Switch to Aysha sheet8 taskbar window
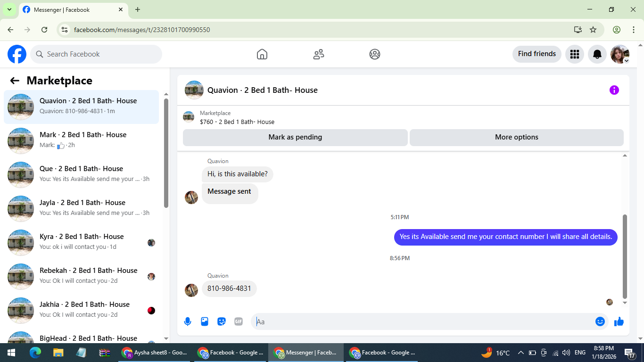This screenshot has width=644, height=362. [x=155, y=353]
